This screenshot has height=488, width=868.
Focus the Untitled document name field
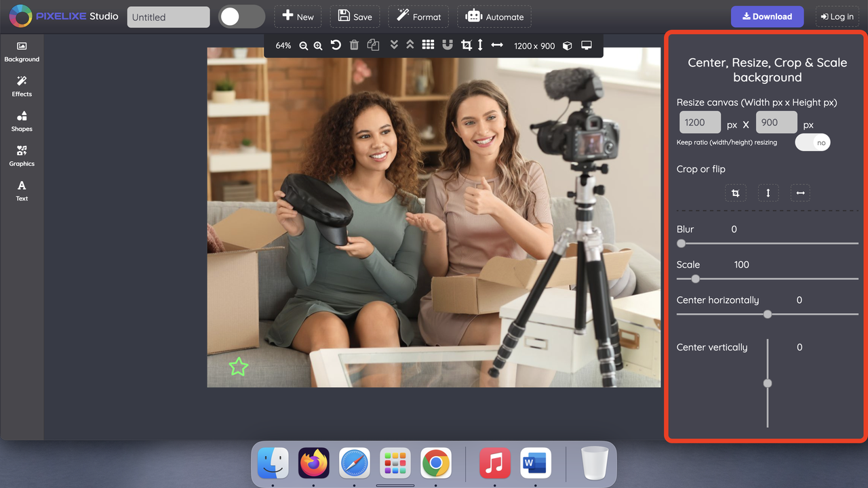click(x=168, y=17)
